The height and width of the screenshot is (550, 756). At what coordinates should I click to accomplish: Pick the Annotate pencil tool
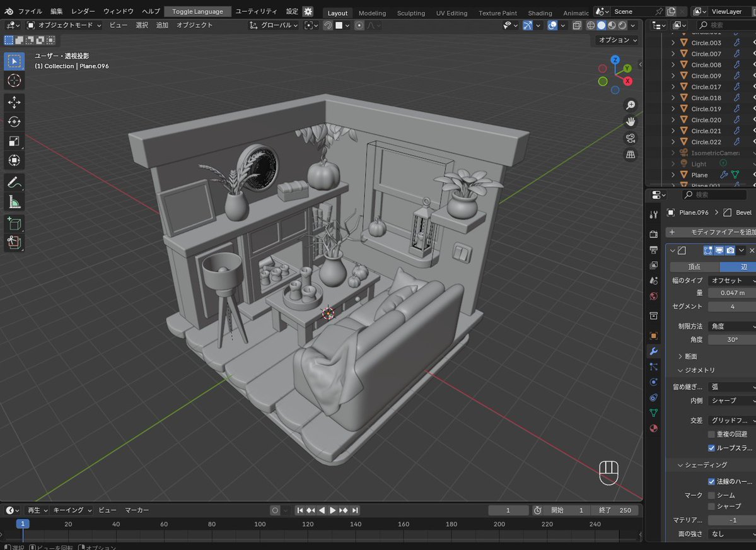pyautogui.click(x=14, y=182)
